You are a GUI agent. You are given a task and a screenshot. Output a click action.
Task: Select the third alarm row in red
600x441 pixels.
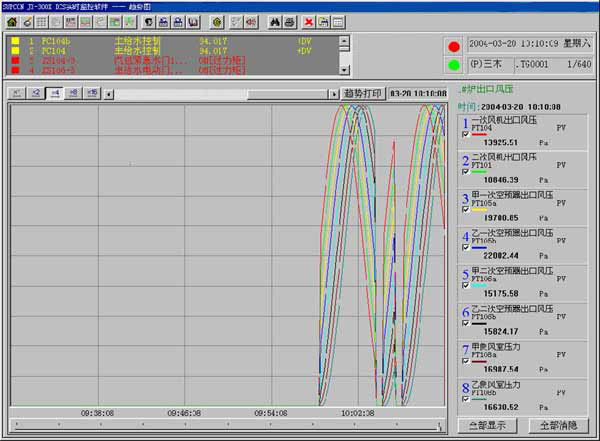[x=171, y=60]
